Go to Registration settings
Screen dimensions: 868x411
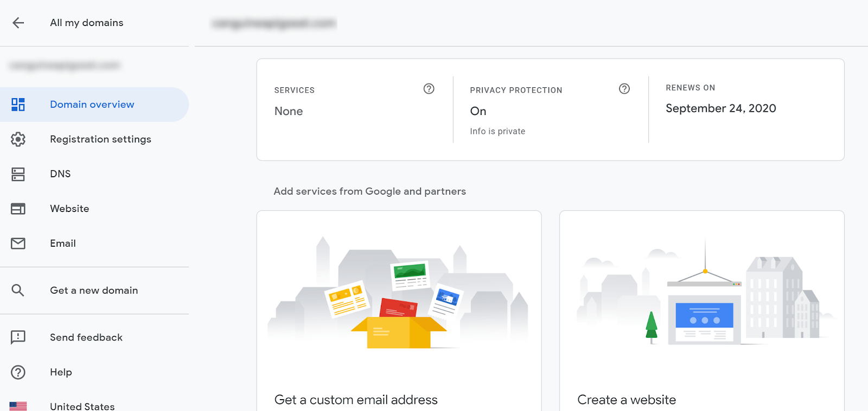(x=100, y=139)
